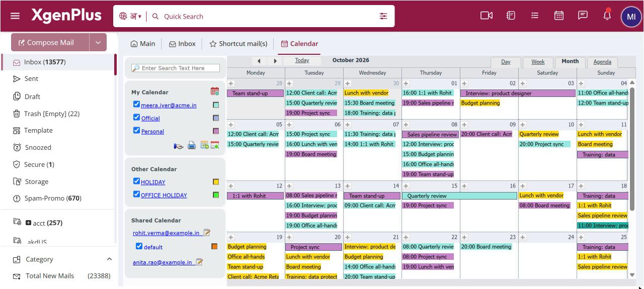Click the add calendar icon beside My Calendar
Screen dimensions: 644x289
pos(215,91)
